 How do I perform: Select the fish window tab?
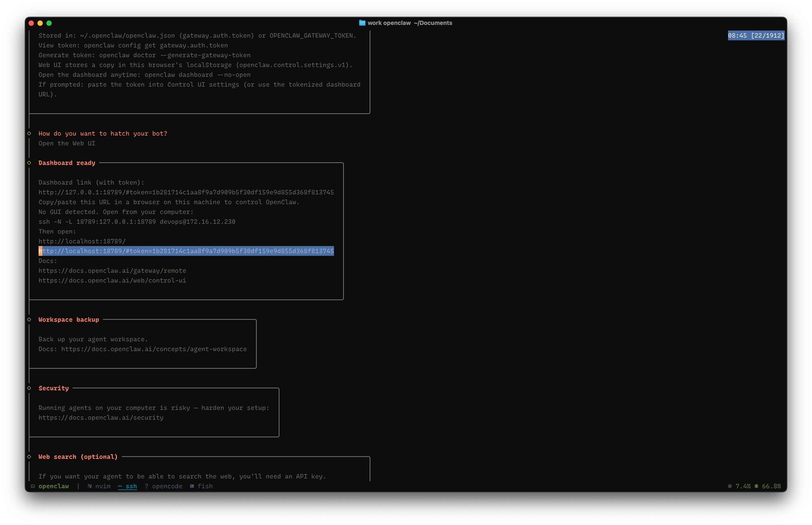[205, 486]
